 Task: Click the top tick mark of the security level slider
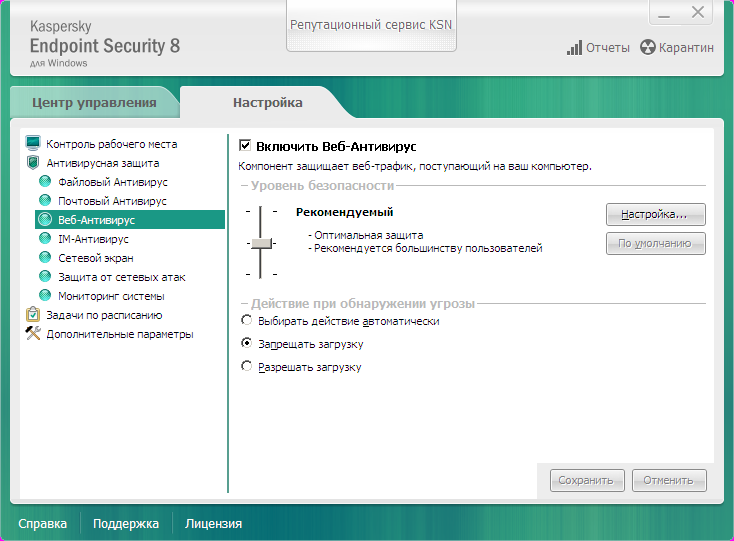[x=261, y=212]
